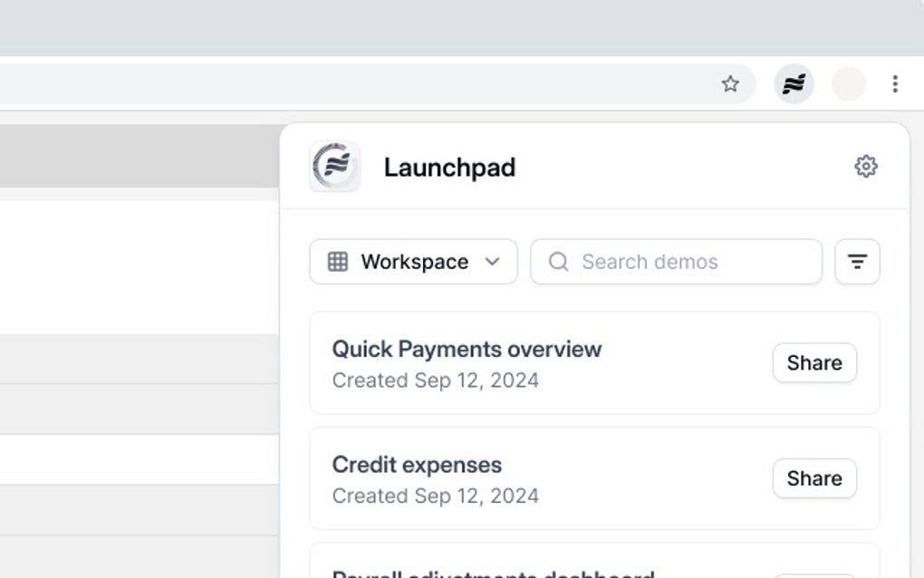The image size is (924, 578).
Task: Click the bookmark star in the toolbar
Action: coord(730,83)
